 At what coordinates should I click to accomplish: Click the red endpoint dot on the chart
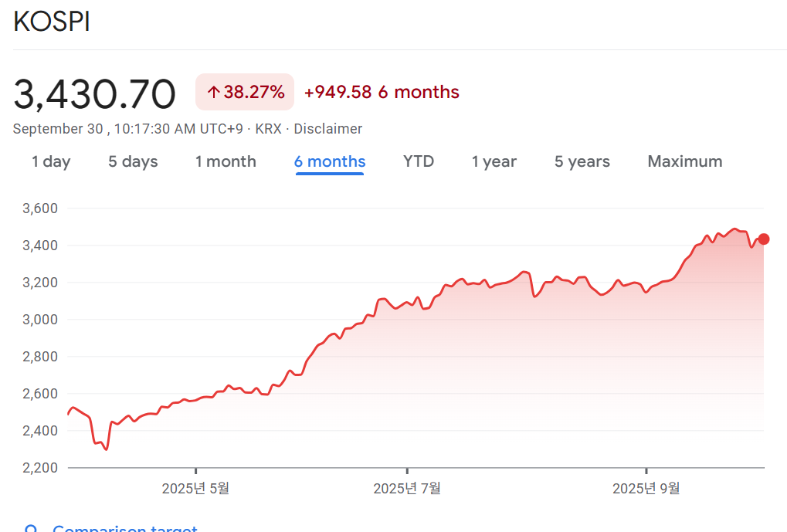[x=764, y=239]
